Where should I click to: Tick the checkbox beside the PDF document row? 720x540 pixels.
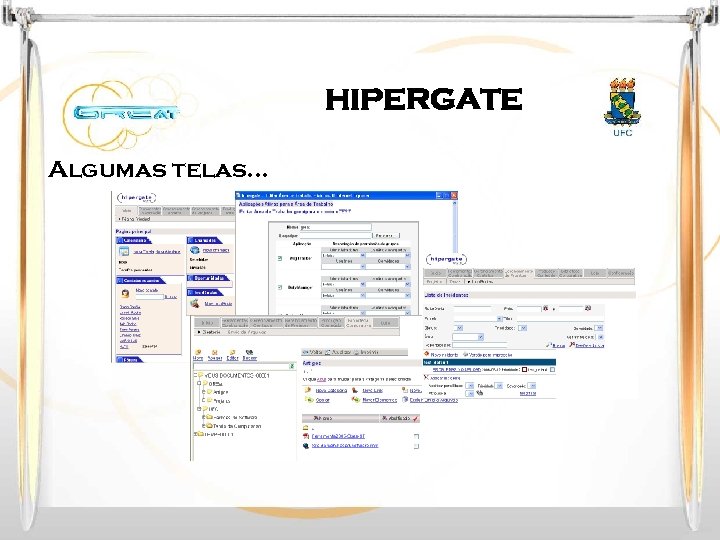coord(416,436)
